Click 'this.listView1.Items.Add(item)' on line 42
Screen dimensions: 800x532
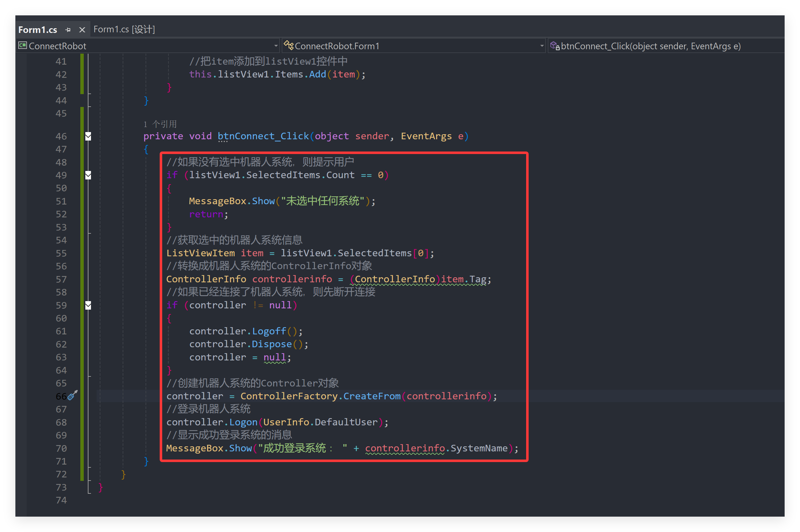275,74
